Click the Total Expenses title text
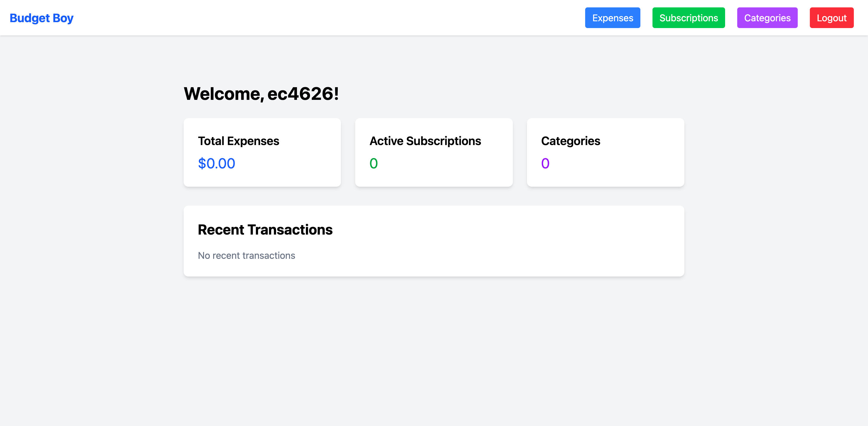Viewport: 868px width, 426px height. click(x=238, y=141)
